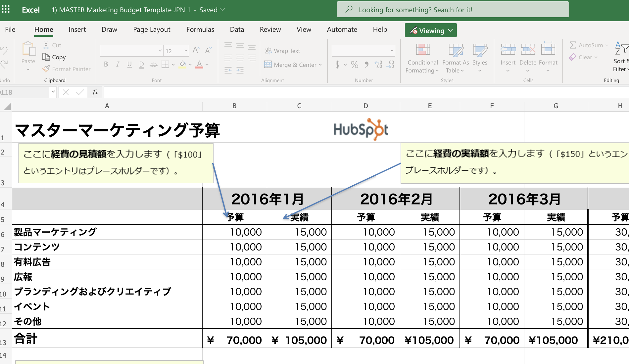Viewport: 629px width, 364px height.
Task: Click the Copy icon in Clipboard
Action: pyautogui.click(x=46, y=57)
